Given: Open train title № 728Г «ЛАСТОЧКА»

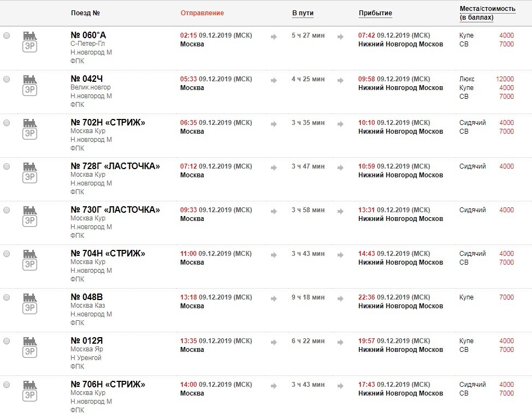Looking at the screenshot, I should pyautogui.click(x=115, y=166).
